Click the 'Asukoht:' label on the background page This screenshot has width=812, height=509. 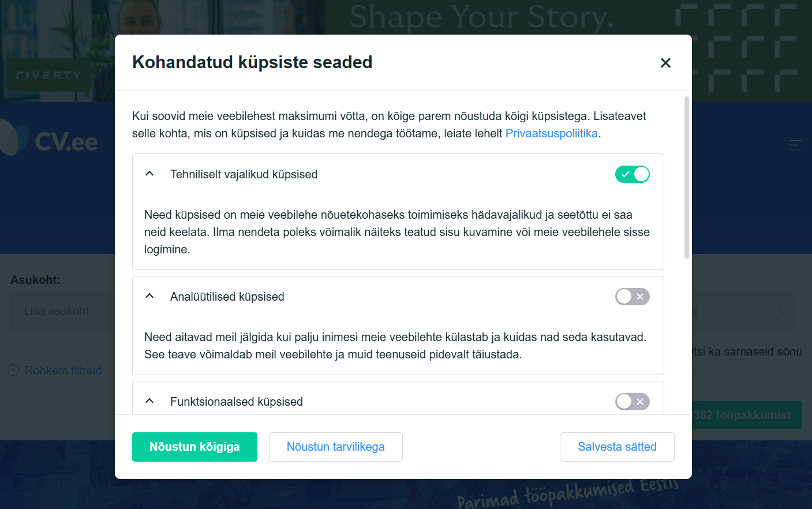point(35,280)
